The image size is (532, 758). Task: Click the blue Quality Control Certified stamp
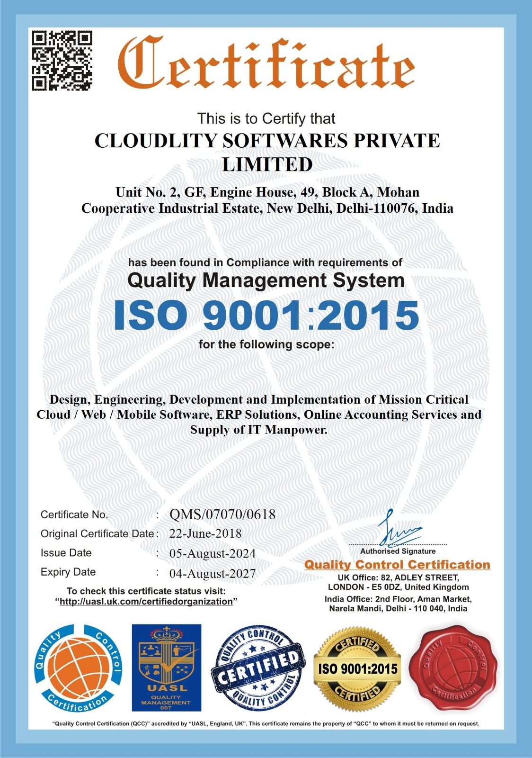258,668
